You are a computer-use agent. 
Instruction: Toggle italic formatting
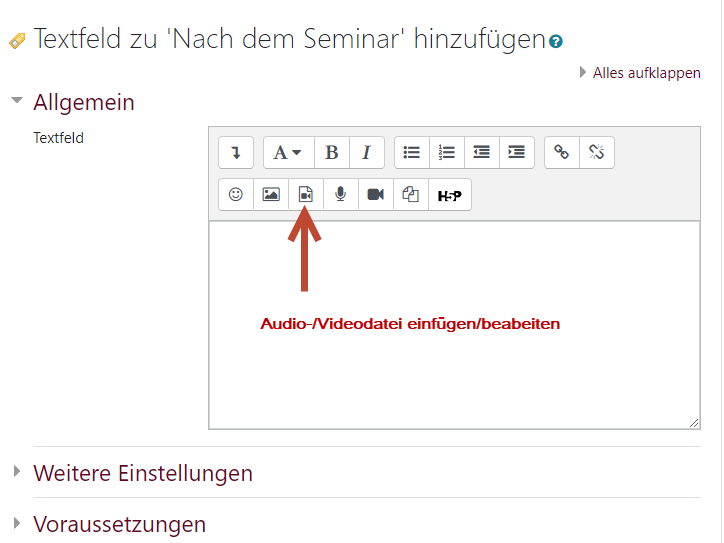(366, 153)
